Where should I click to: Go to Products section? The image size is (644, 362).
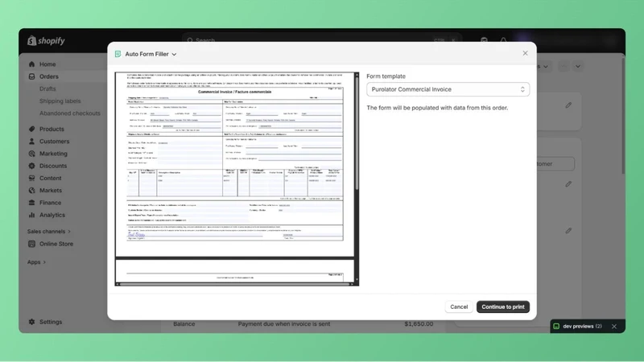click(52, 129)
